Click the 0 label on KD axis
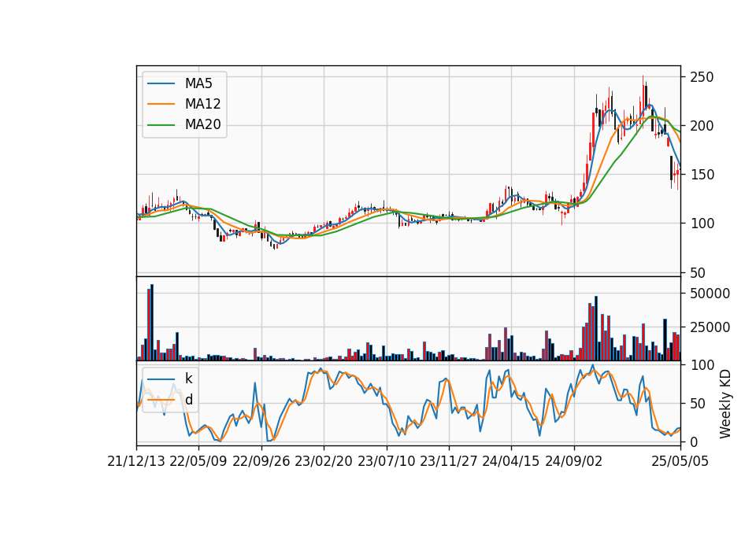 pyautogui.click(x=694, y=441)
